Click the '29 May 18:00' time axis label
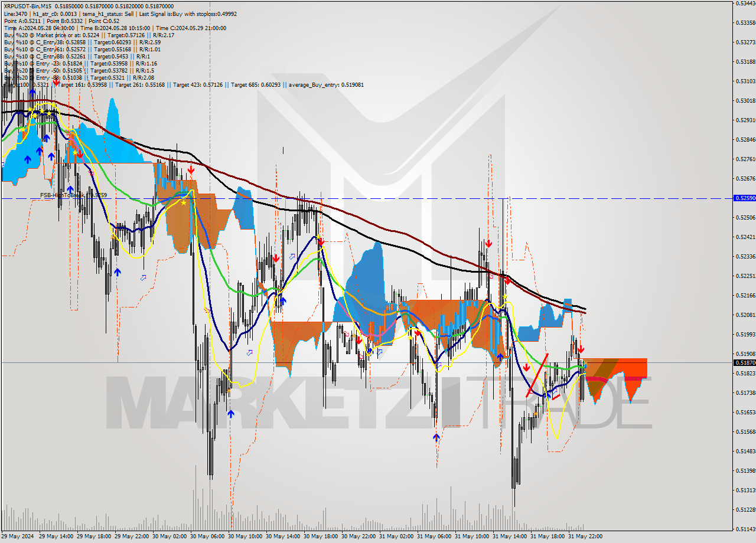This screenshot has height=543, width=756. pos(93,537)
